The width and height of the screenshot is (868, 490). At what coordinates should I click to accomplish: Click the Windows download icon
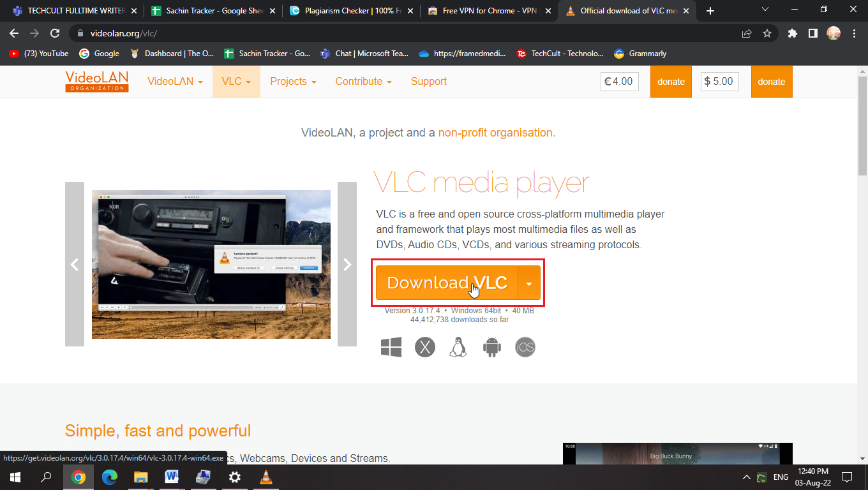[x=391, y=347]
